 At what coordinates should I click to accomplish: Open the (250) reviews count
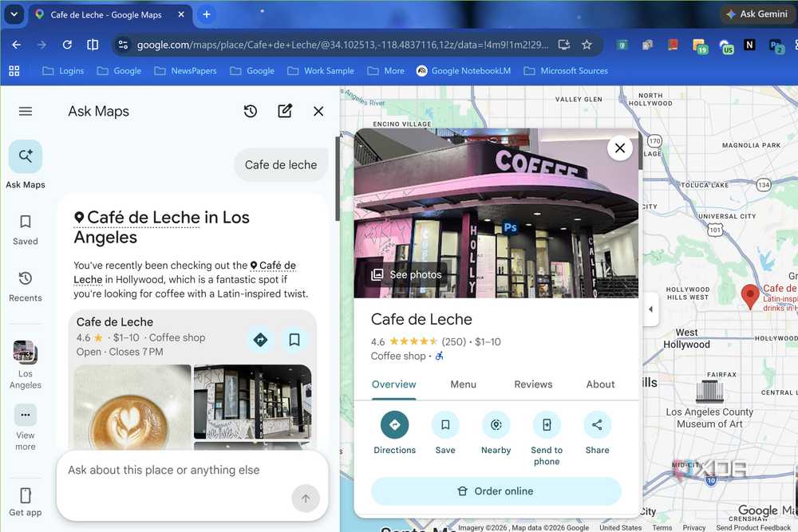click(x=453, y=342)
